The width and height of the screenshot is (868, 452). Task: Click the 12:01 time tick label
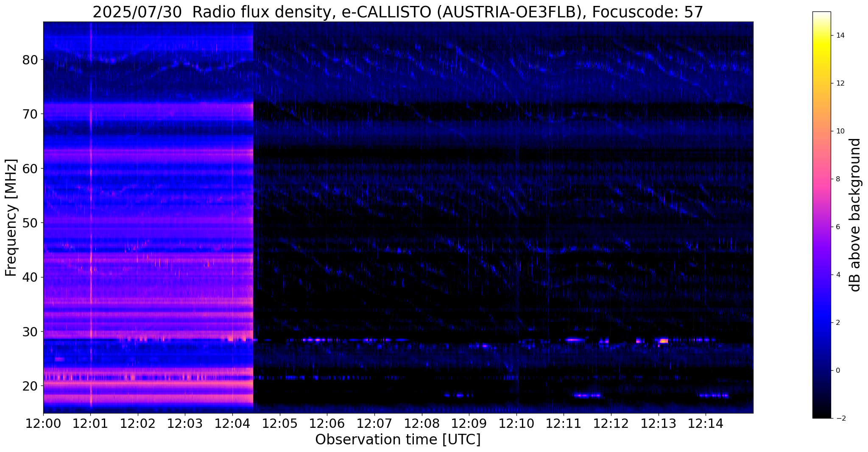90,424
